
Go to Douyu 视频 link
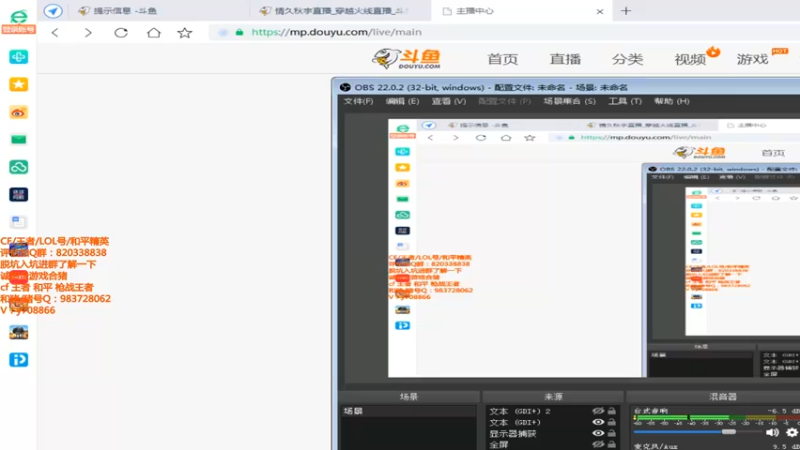tap(690, 59)
